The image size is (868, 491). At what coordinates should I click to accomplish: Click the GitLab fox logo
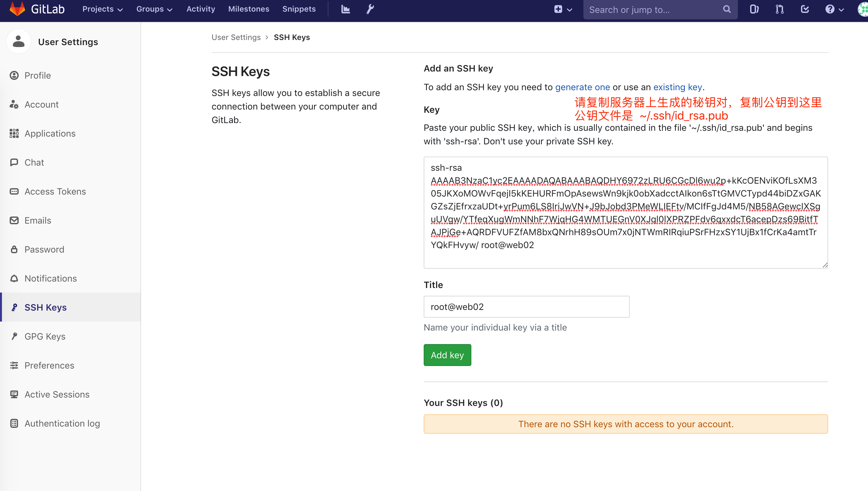17,9
